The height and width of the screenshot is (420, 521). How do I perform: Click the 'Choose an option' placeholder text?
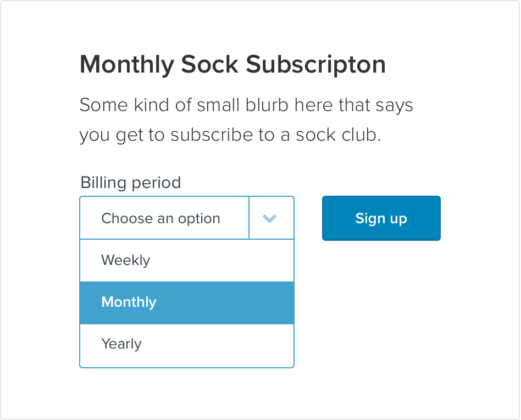pyautogui.click(x=160, y=219)
